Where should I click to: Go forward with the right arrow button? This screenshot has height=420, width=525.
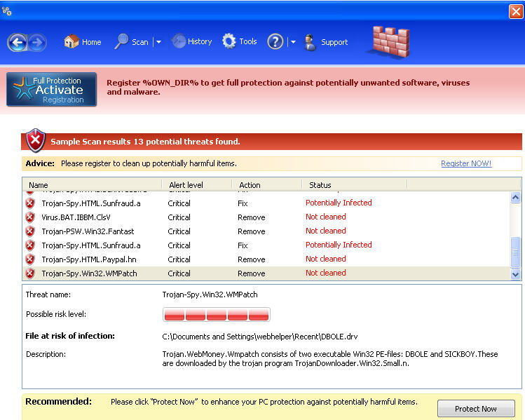(x=37, y=43)
